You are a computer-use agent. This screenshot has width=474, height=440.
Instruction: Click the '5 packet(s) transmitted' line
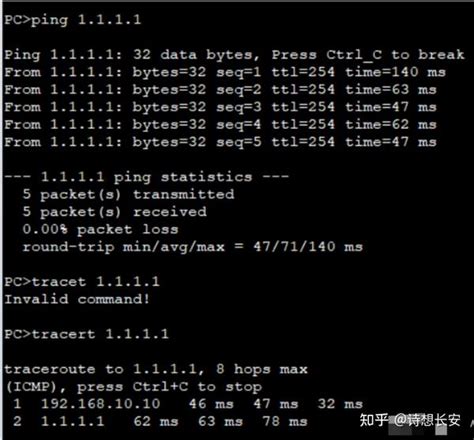click(128, 194)
